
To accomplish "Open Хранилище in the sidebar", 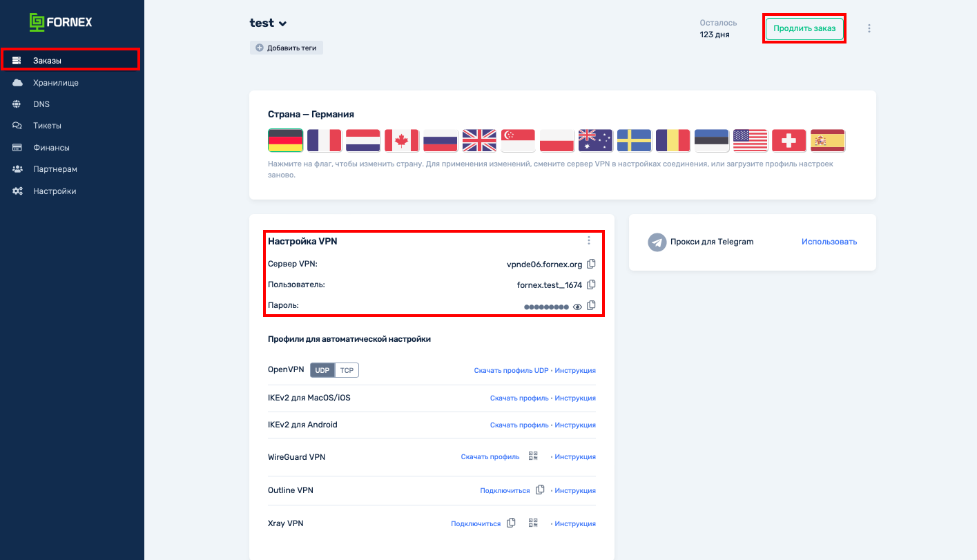I will 56,83.
